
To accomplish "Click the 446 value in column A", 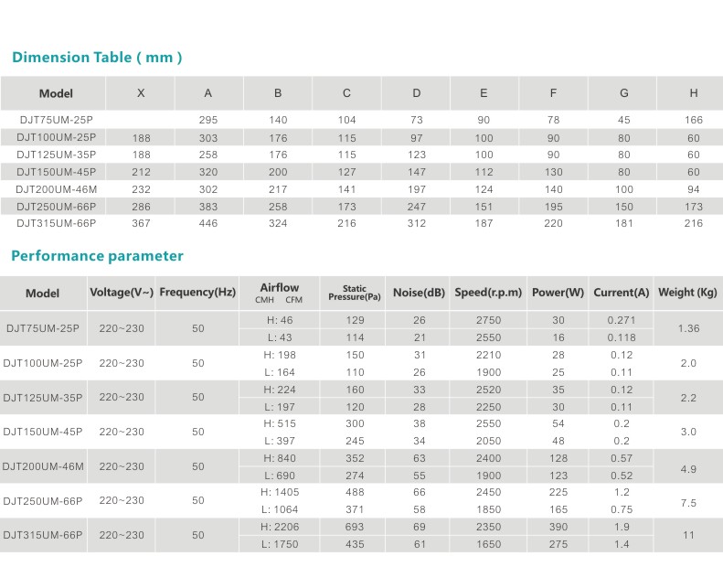I will 208,223.
